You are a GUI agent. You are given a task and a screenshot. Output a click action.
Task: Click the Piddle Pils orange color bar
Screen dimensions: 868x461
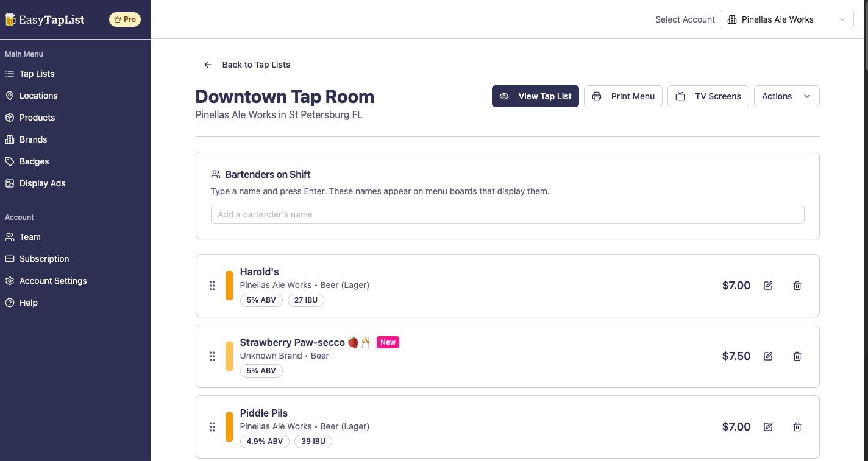point(229,427)
